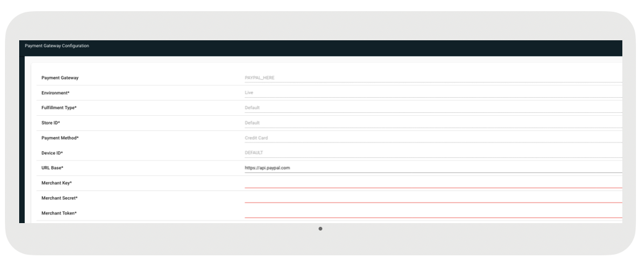
Task: Click the Payment Method* label
Action: click(60, 138)
